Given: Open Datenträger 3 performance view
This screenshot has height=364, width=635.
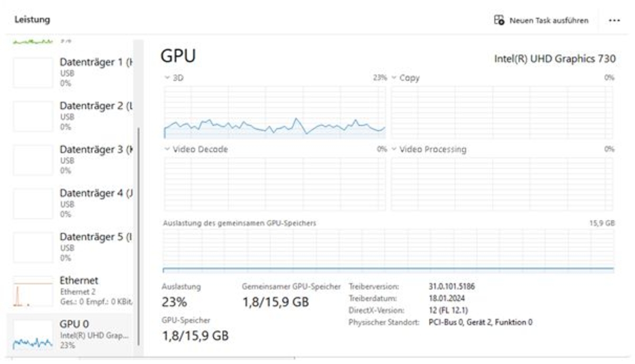Looking at the screenshot, I should (71, 160).
